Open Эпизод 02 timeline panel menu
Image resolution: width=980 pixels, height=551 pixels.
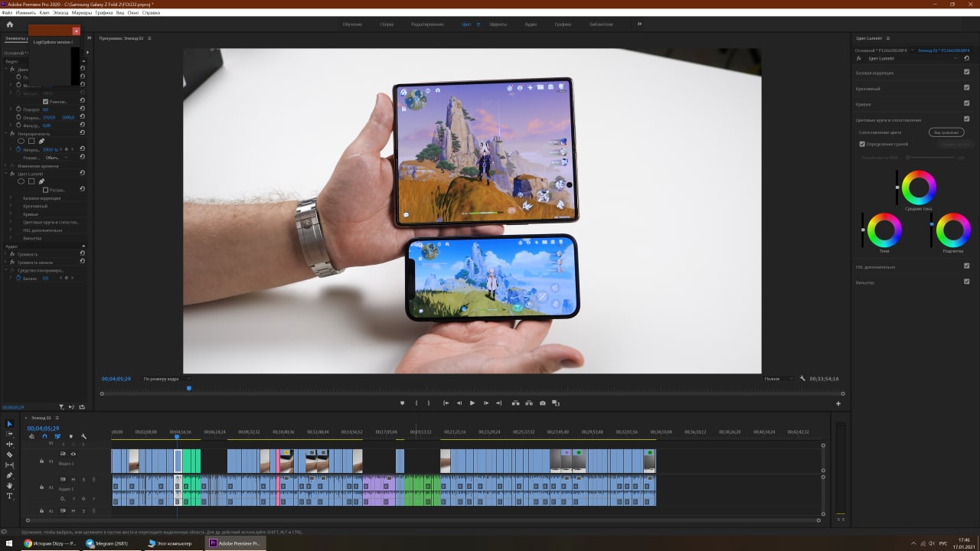coord(57,418)
